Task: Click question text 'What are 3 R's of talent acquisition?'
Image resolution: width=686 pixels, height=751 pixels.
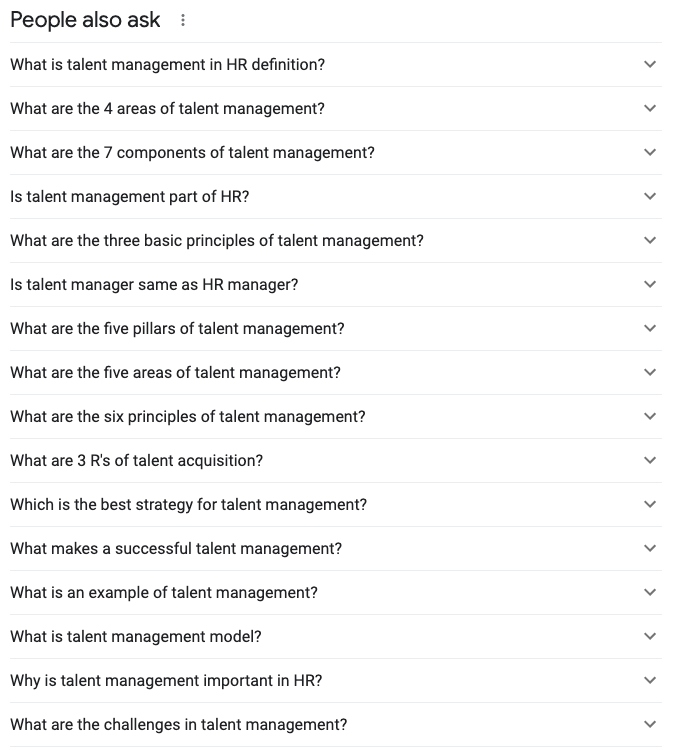Action: [136, 461]
